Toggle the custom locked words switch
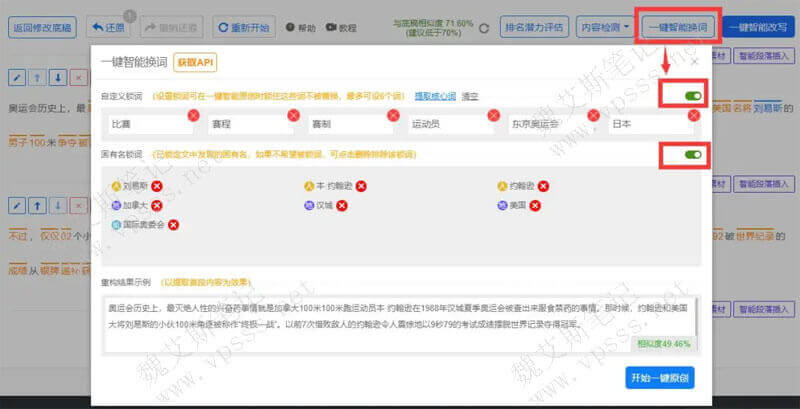This screenshot has height=409, width=800. [x=692, y=97]
